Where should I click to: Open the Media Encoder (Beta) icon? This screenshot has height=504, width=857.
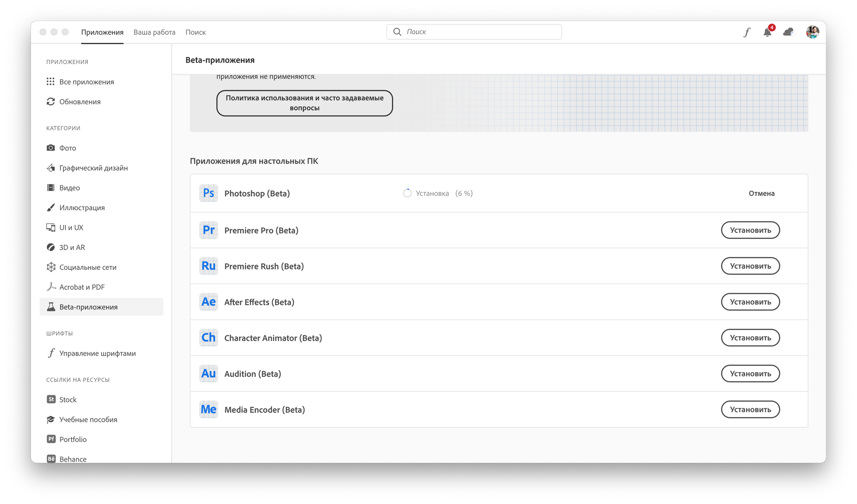click(208, 409)
